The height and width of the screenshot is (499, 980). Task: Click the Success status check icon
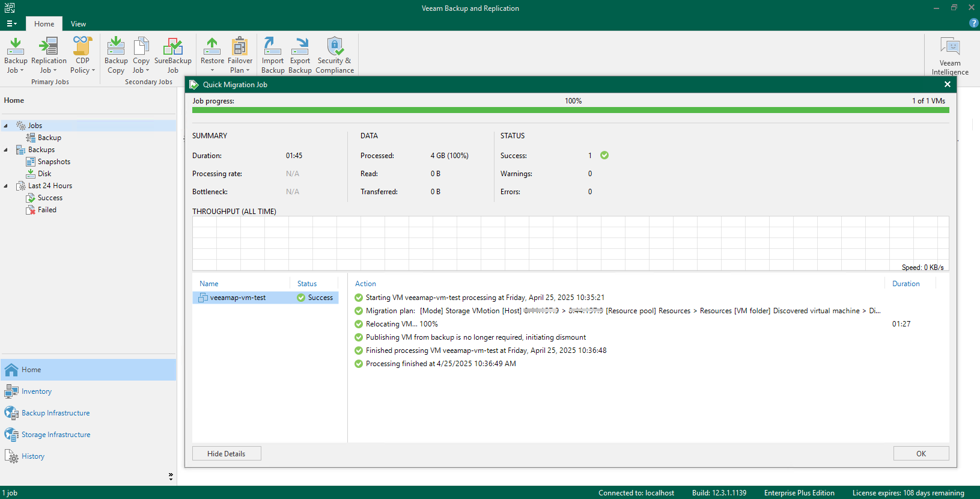(604, 155)
